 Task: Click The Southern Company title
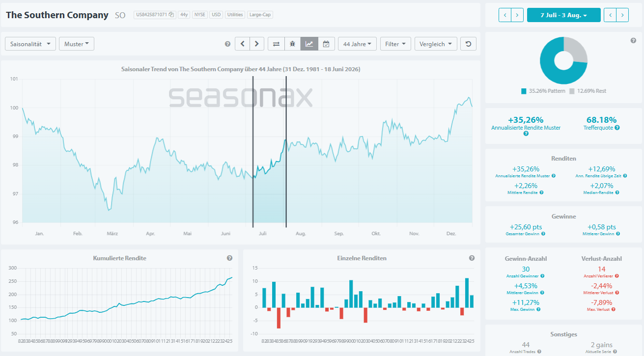coord(57,15)
